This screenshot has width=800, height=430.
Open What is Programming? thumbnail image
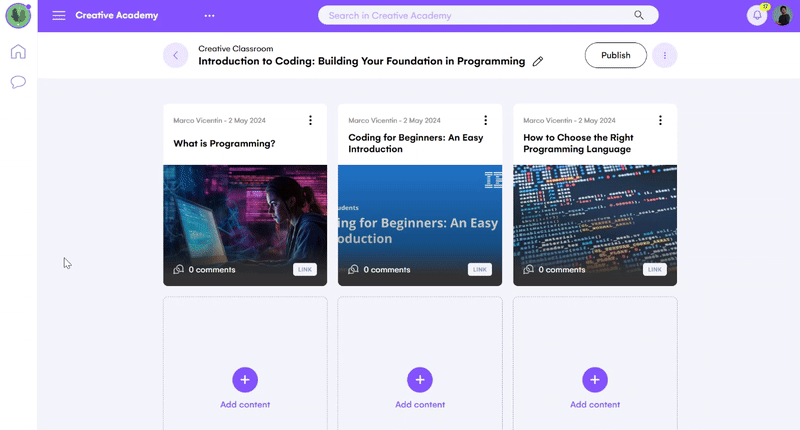click(245, 225)
